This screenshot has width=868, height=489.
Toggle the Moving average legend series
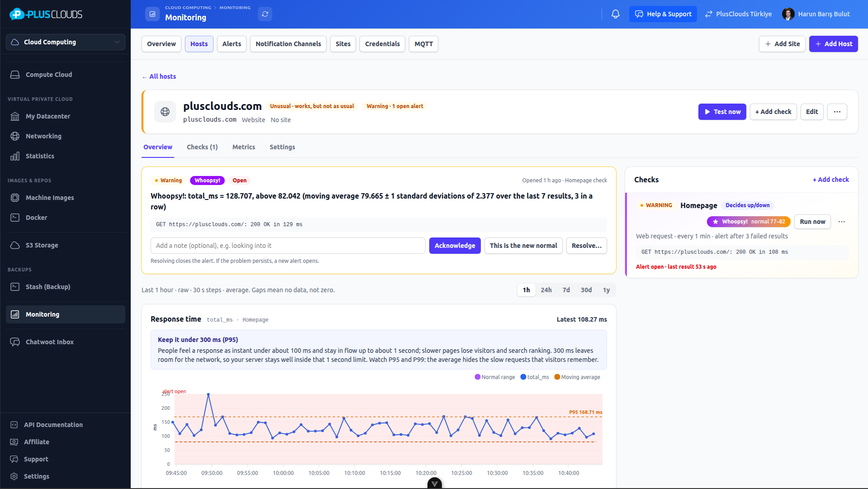pyautogui.click(x=577, y=377)
